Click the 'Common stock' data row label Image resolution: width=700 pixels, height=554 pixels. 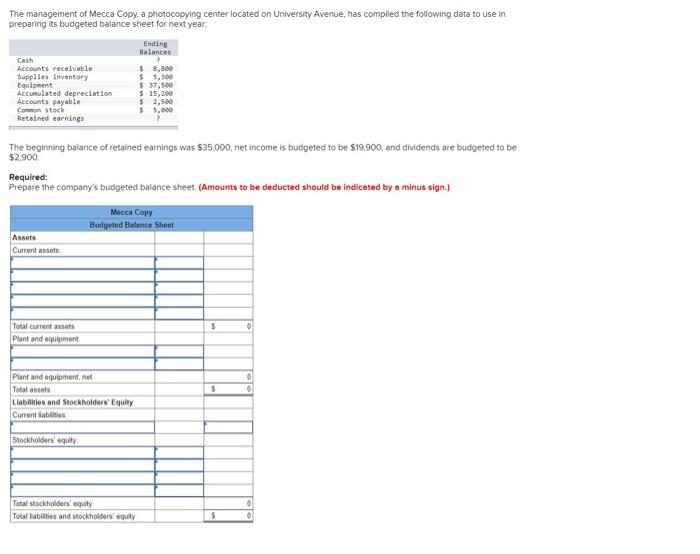tap(41, 110)
